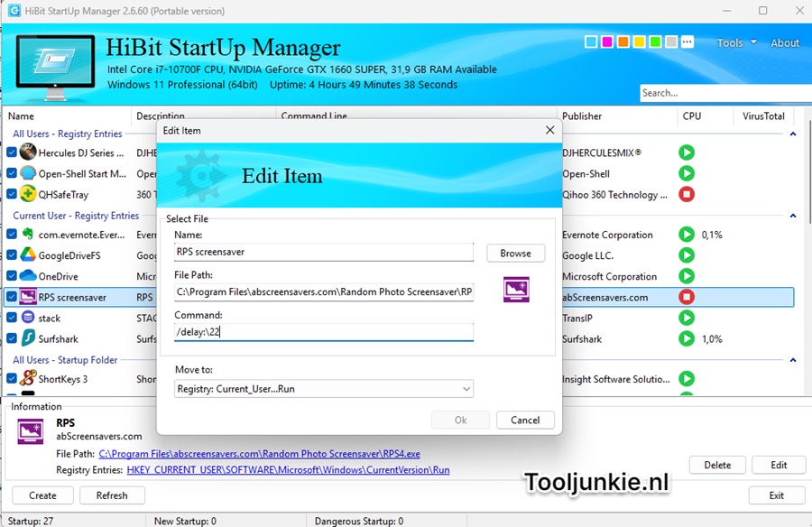Click the Refresh button
The width and height of the screenshot is (812, 527).
coord(112,495)
